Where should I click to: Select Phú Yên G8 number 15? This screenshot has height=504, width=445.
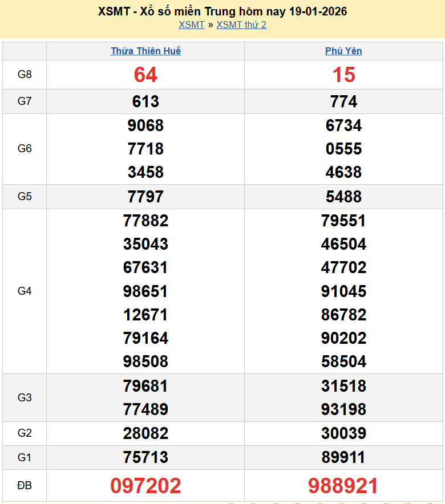click(343, 75)
